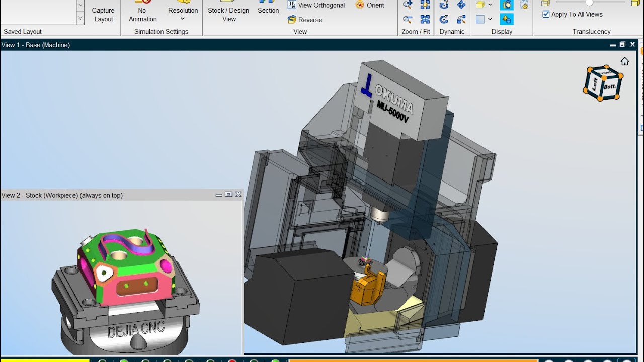
Task: Toggle the highlighted lower Display group icon
Action: point(507,19)
